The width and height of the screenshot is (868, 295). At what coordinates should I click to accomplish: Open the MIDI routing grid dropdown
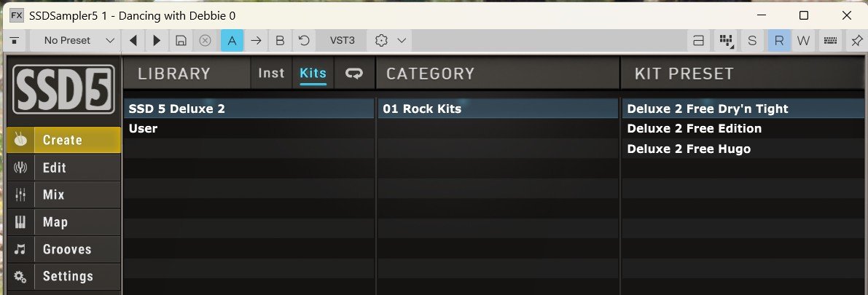coord(726,41)
